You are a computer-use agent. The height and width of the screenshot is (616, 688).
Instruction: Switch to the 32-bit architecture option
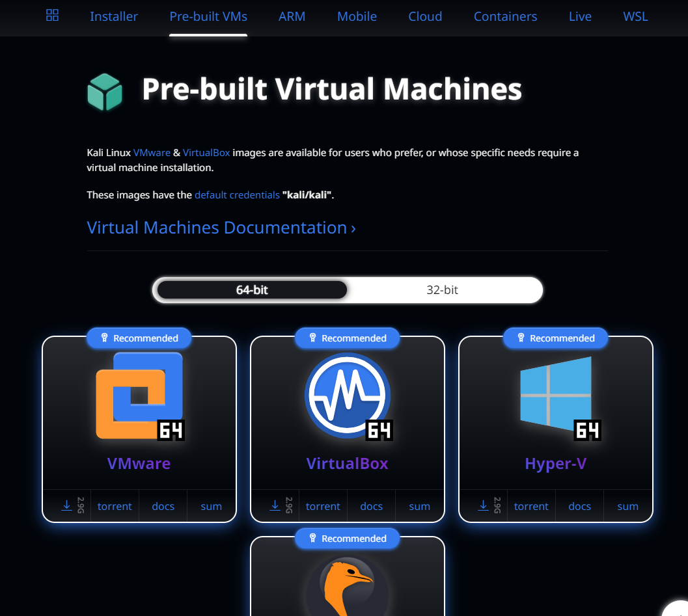click(443, 290)
